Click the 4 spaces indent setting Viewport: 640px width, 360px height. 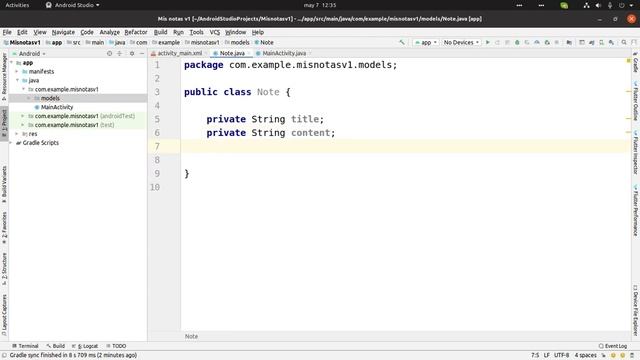586,356
